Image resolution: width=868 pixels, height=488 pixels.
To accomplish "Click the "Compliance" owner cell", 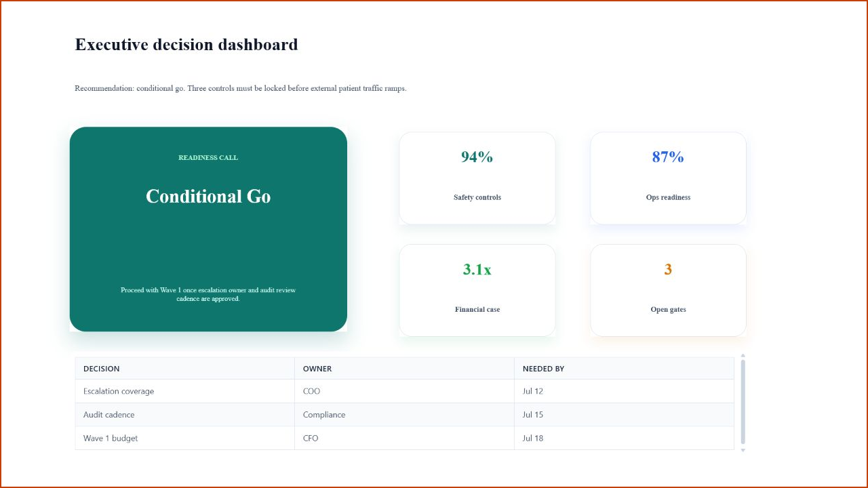I will (404, 415).
